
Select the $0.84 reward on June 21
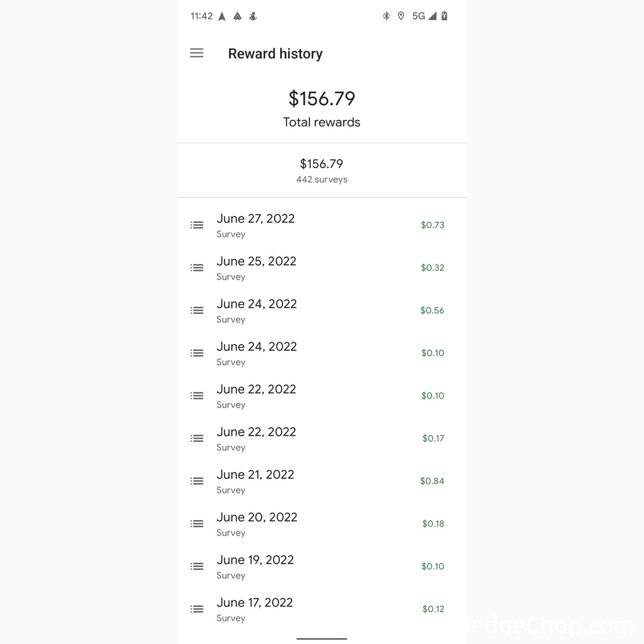[432, 481]
